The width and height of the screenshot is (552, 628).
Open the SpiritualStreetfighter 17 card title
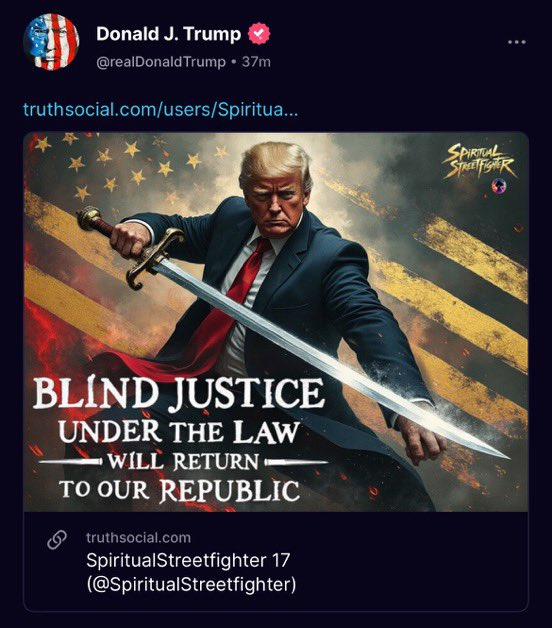(188, 560)
